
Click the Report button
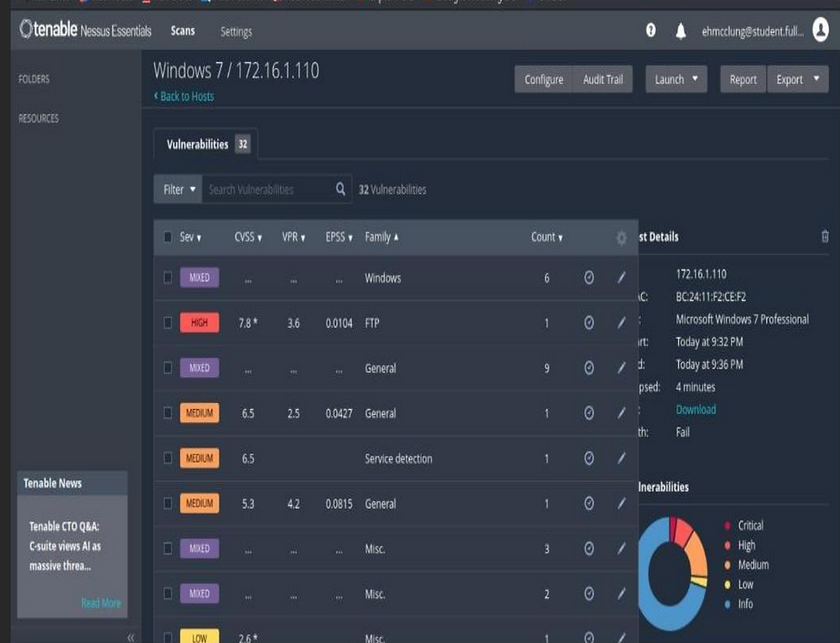coord(743,79)
